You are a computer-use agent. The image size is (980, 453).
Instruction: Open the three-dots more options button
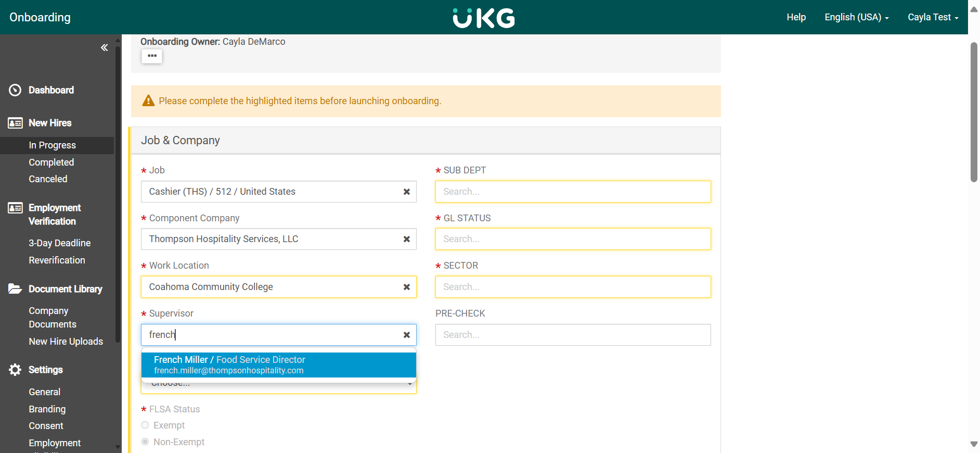tap(152, 56)
